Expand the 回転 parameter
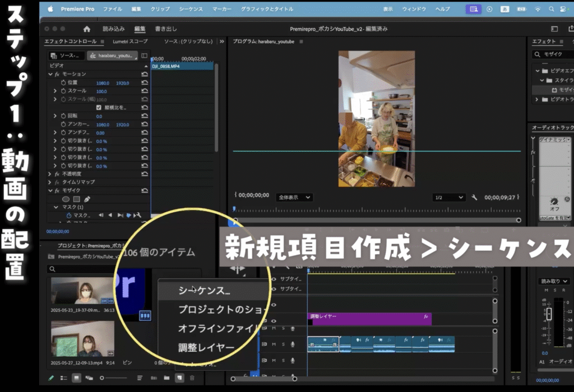Screen dimensions: 574x392 point(55,116)
